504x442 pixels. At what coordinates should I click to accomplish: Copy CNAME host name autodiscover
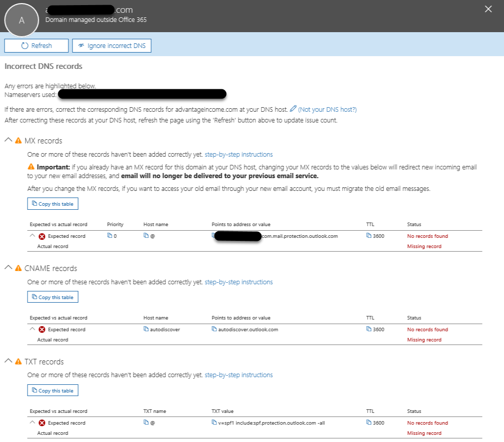pyautogui.click(x=146, y=329)
